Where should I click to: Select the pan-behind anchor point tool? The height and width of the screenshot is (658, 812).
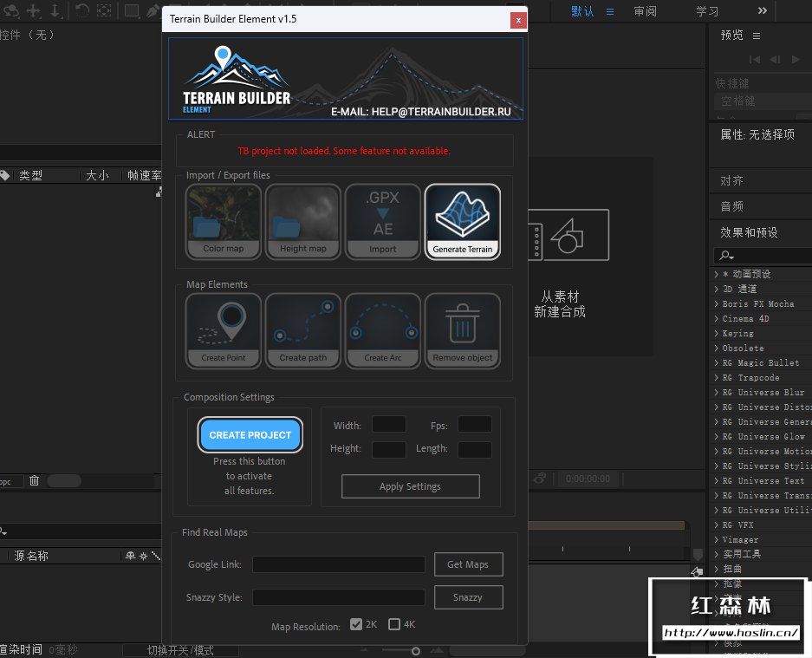pos(105,10)
